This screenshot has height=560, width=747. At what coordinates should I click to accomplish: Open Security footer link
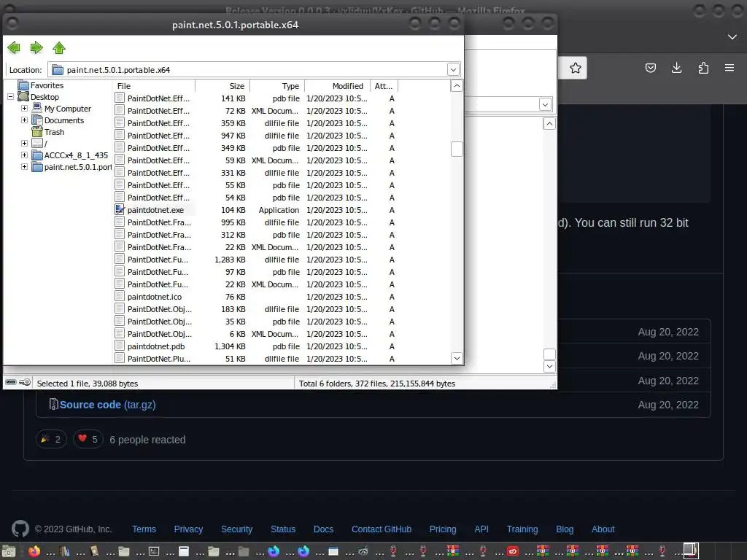point(237,529)
